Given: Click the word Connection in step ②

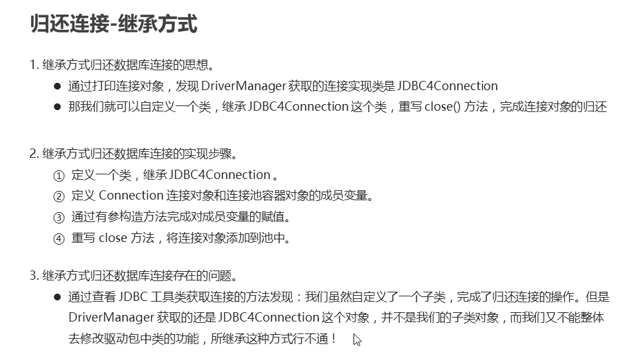Looking at the screenshot, I should (x=131, y=196).
